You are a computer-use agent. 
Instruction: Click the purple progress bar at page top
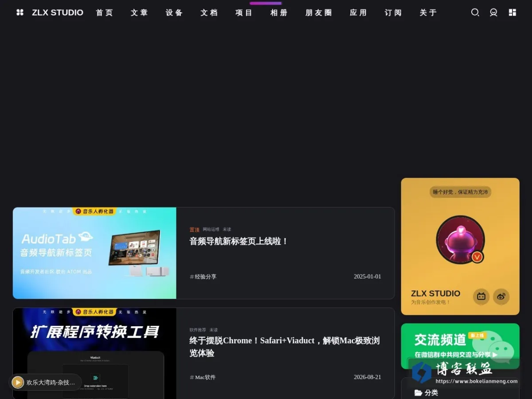click(x=266, y=3)
